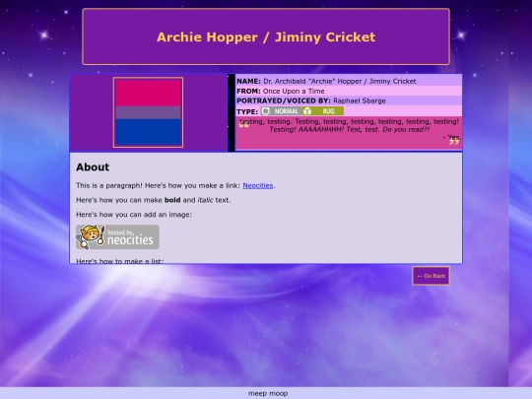
Task: Click the hosted by neocities badge image
Action: [117, 236]
